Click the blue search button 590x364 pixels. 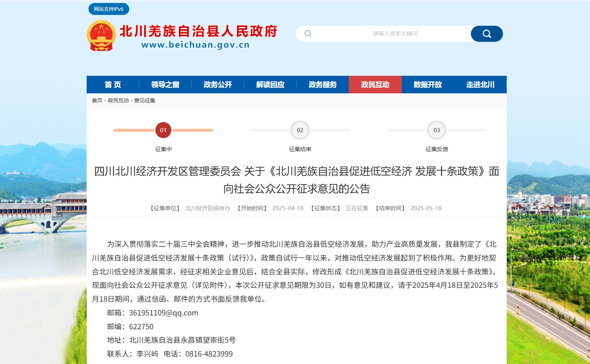click(x=487, y=34)
